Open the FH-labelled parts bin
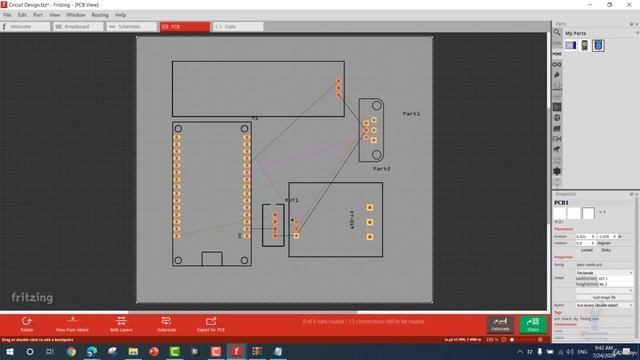640x360 pixels. [557, 139]
